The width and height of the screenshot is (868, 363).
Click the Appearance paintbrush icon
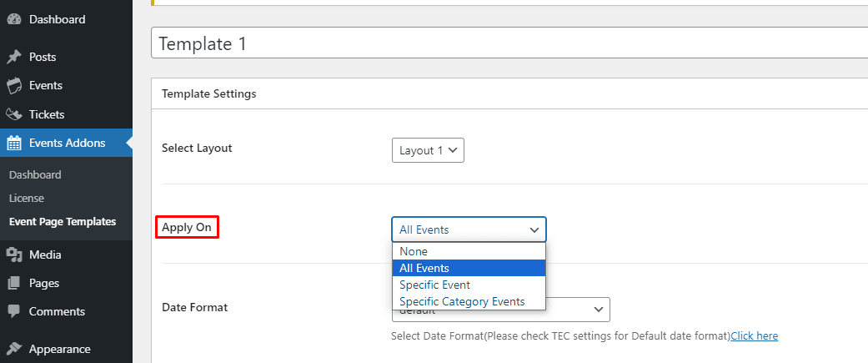pos(14,350)
